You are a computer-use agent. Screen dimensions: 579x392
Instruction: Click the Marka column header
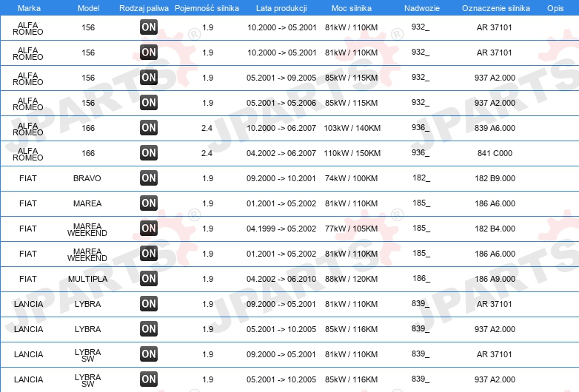pyautogui.click(x=29, y=8)
